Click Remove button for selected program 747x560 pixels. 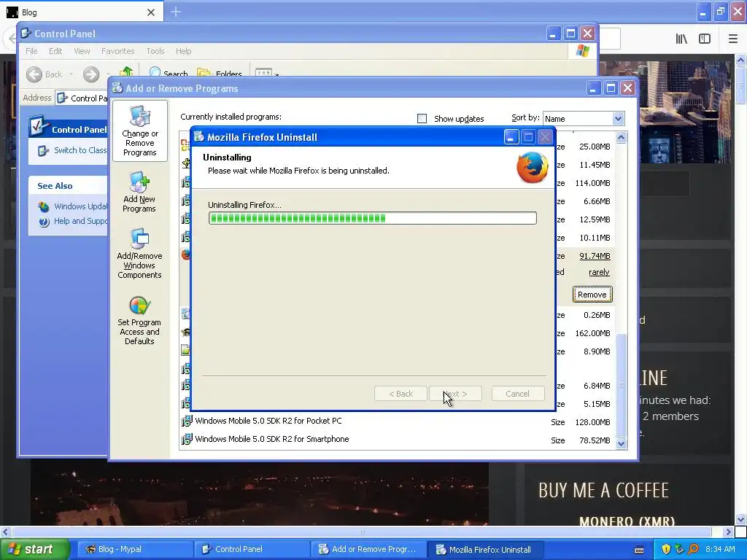click(592, 295)
